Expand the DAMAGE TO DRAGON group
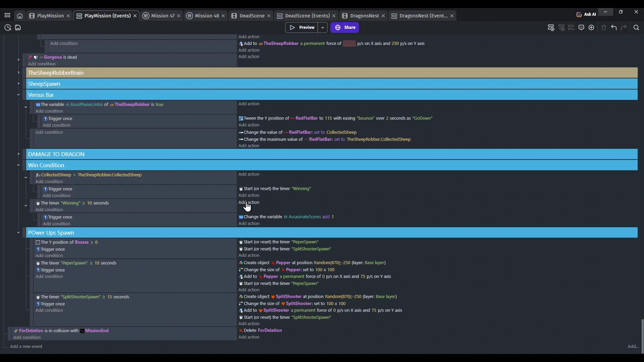Screen dimensions: 644x362 [18, 154]
